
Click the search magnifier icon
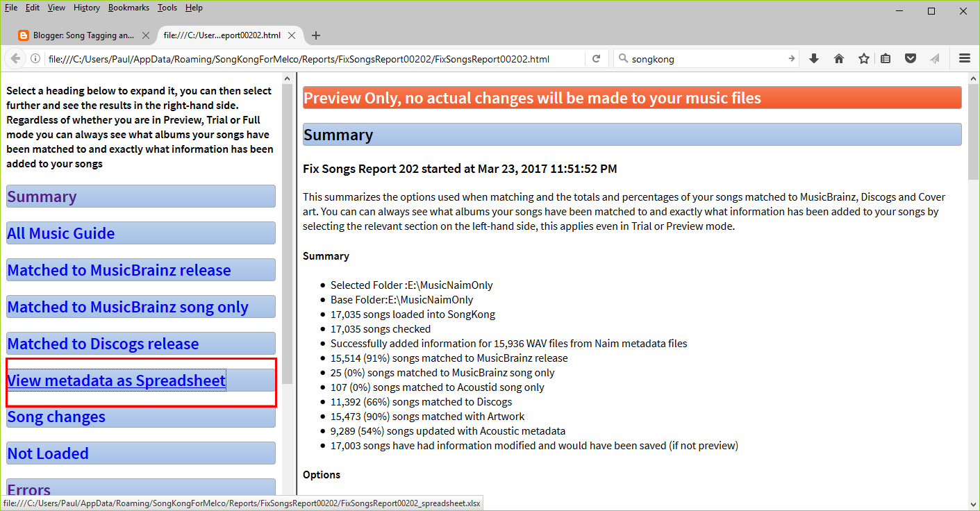pos(622,59)
